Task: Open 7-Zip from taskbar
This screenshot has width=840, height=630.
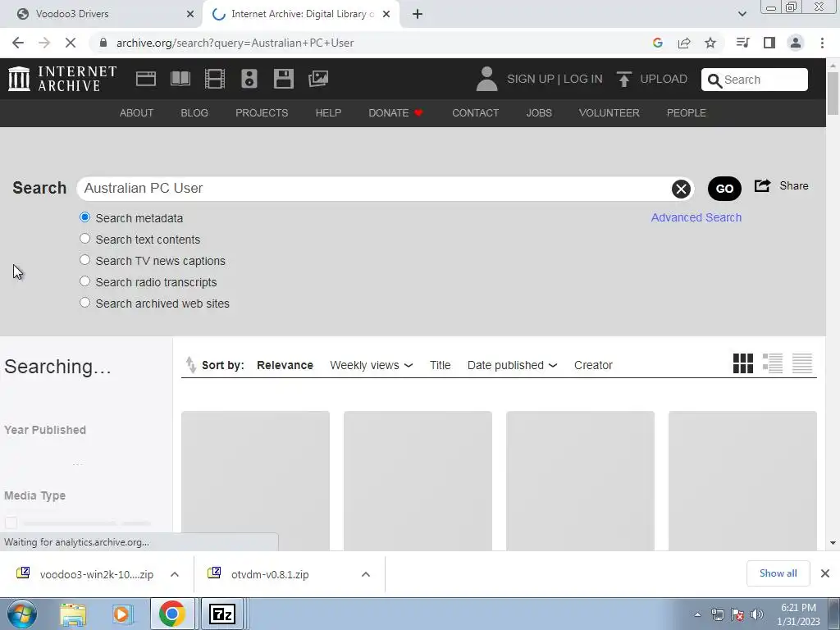Action: tap(221, 614)
